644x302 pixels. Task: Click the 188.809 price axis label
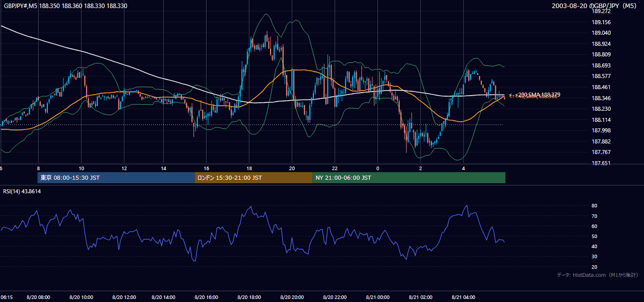click(x=602, y=54)
